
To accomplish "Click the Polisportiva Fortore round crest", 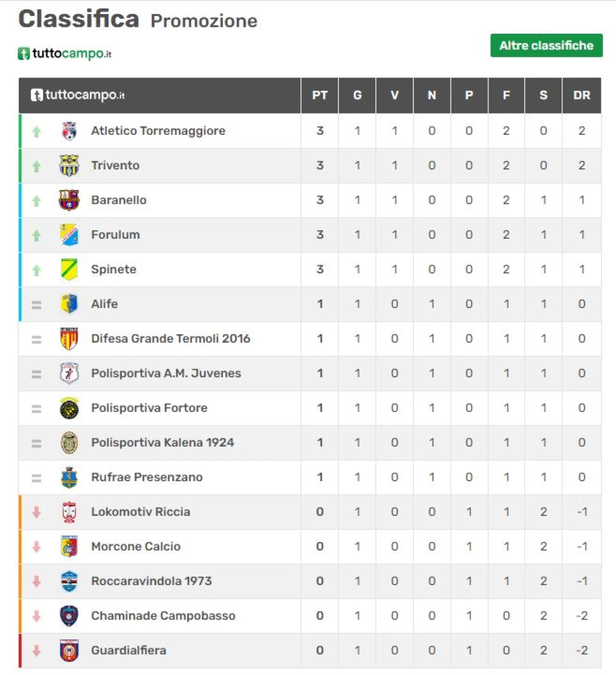I will click(69, 408).
